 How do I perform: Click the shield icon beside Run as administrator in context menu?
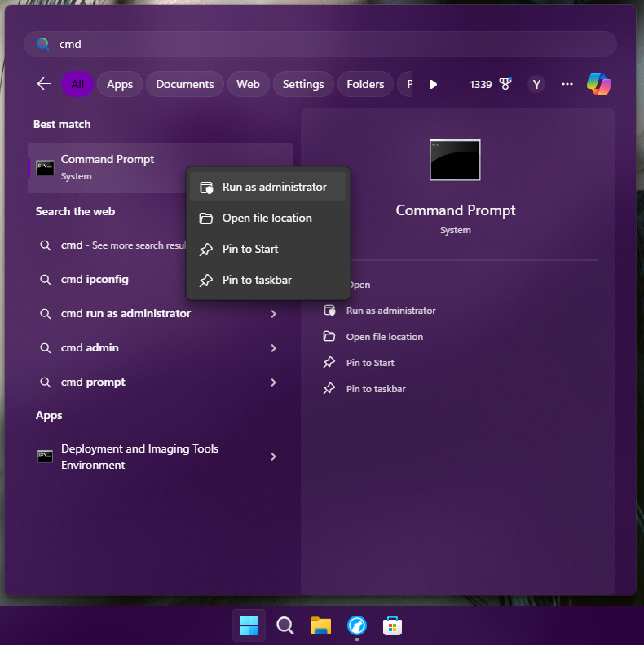206,188
